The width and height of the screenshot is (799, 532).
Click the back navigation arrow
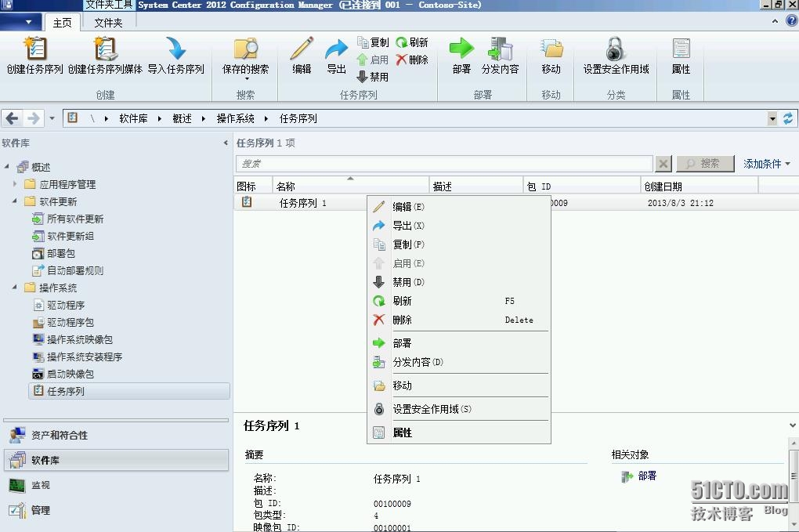13,119
